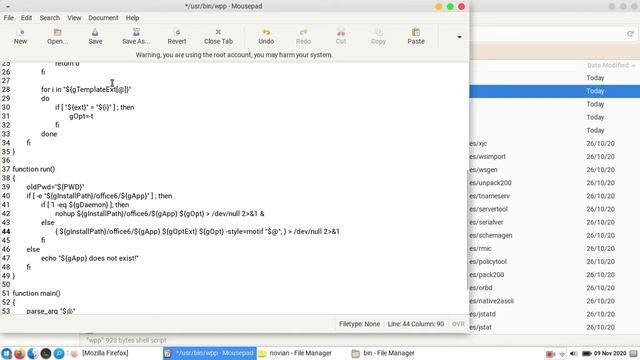Select the es/wsgen row in File Manager
The width and height of the screenshot is (640, 360).
click(x=555, y=170)
